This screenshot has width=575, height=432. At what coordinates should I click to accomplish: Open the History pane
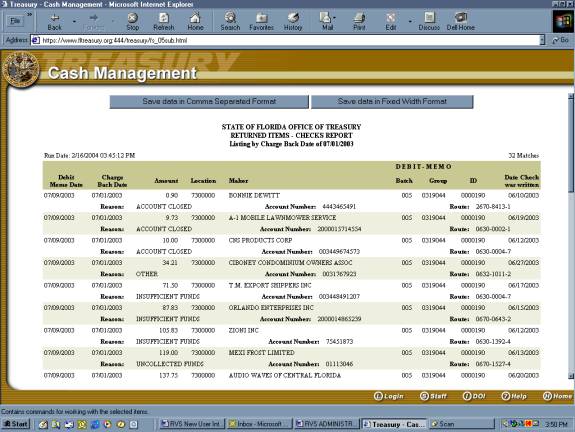pos(293,22)
